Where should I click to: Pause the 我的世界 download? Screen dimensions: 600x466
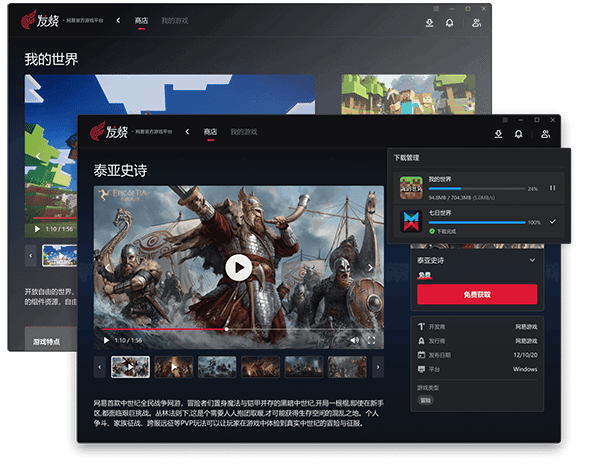tap(552, 188)
